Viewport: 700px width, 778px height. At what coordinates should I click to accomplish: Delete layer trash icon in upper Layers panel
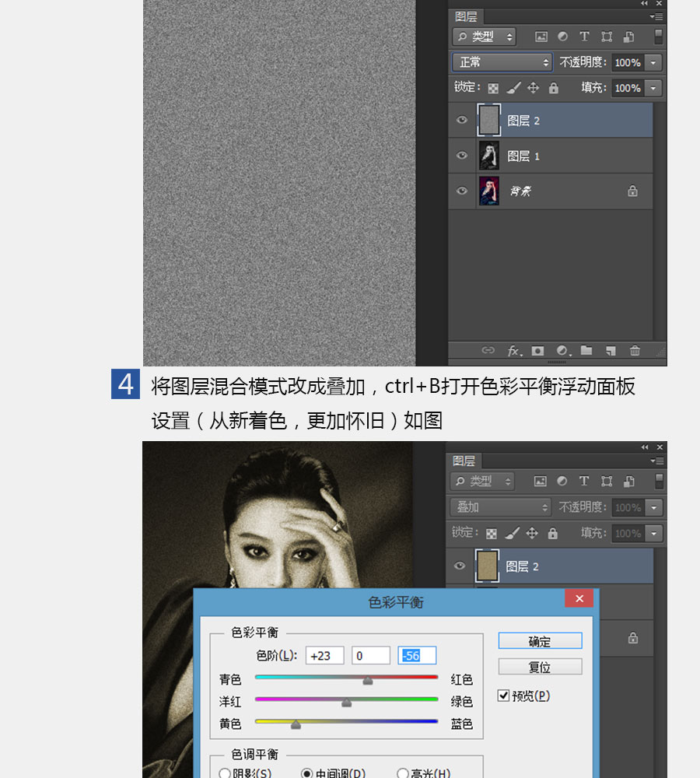(x=635, y=351)
